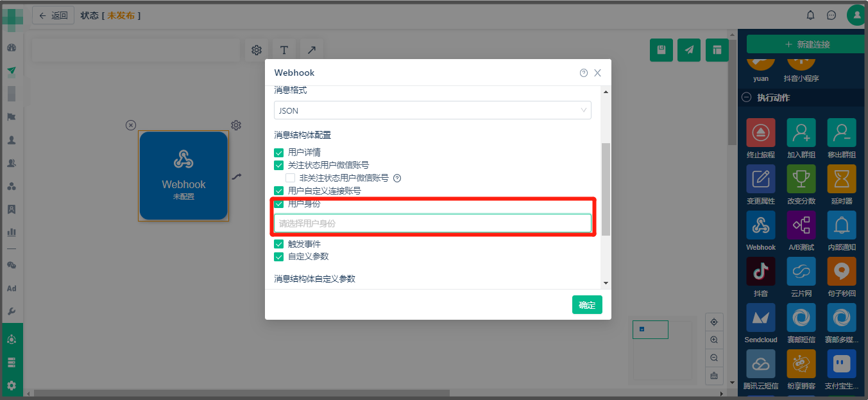
Task: Select the 加入群组 action icon
Action: pyautogui.click(x=801, y=132)
